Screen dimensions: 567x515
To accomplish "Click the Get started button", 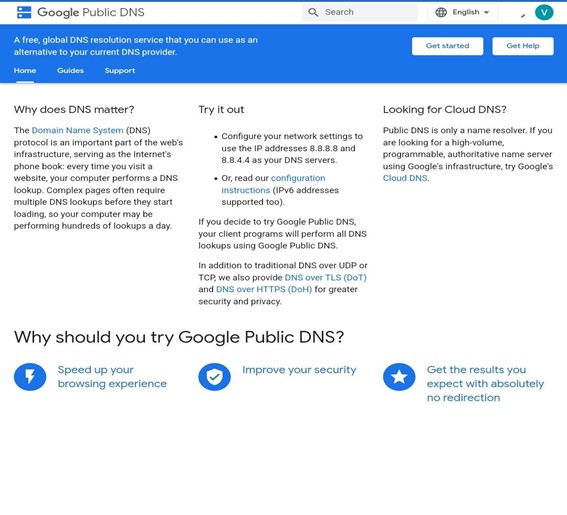I will (x=447, y=46).
